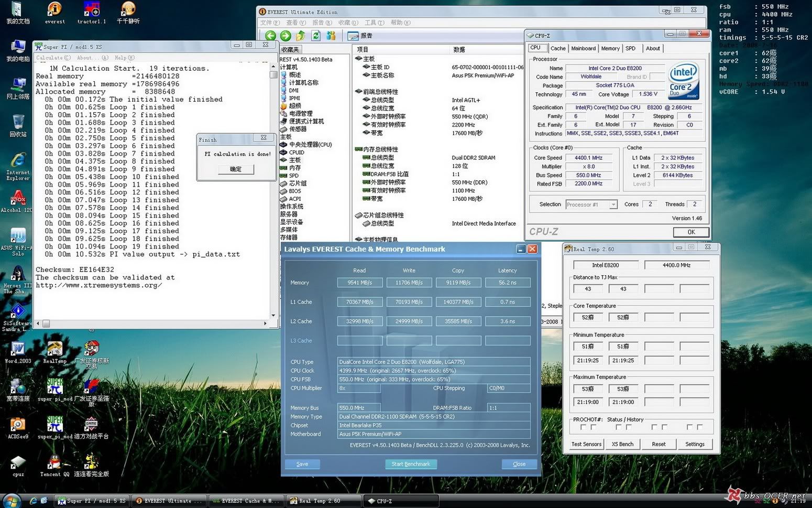Launch Internet Explorer from the desktop

[x=18, y=167]
